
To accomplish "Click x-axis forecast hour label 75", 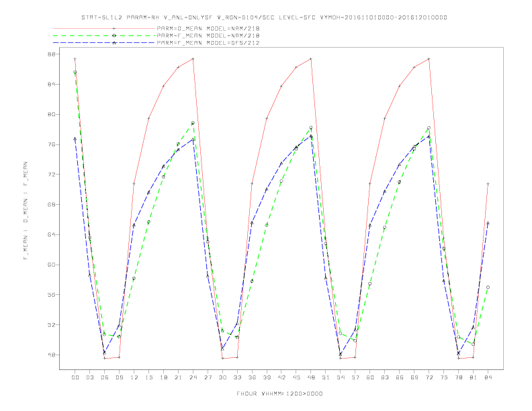I will pos(444,377).
